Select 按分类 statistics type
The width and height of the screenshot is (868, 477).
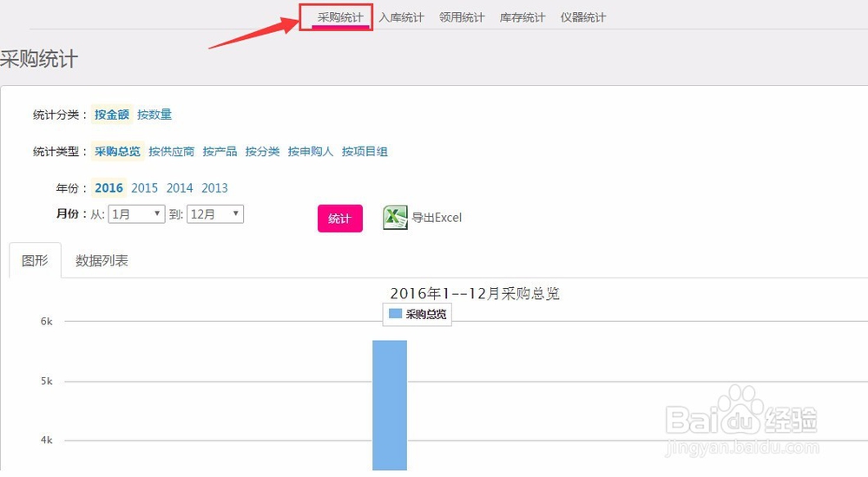pyautogui.click(x=262, y=151)
